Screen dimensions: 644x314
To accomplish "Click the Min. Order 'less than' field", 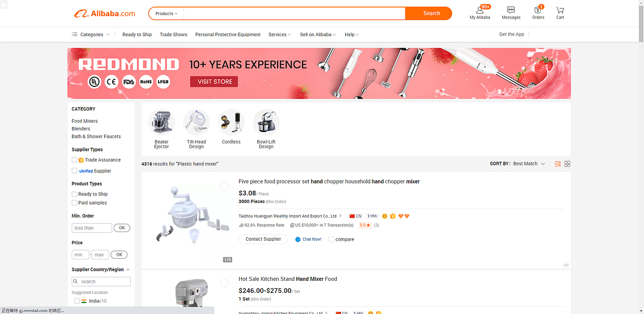I will pos(92,228).
